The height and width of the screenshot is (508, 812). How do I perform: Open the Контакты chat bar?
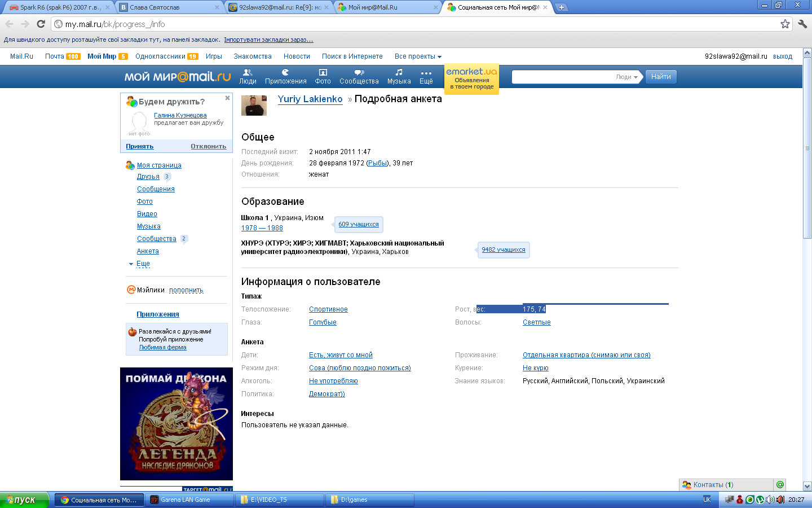[727, 485]
